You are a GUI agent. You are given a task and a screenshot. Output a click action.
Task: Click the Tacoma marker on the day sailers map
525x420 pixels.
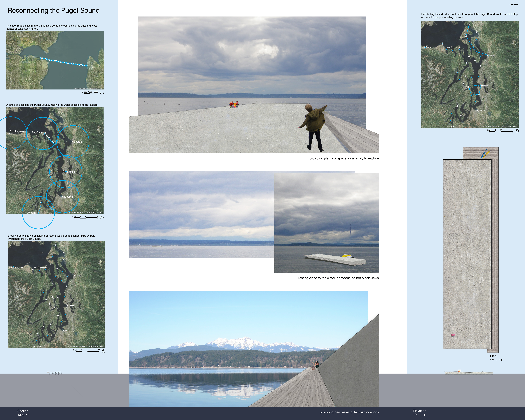(62, 197)
